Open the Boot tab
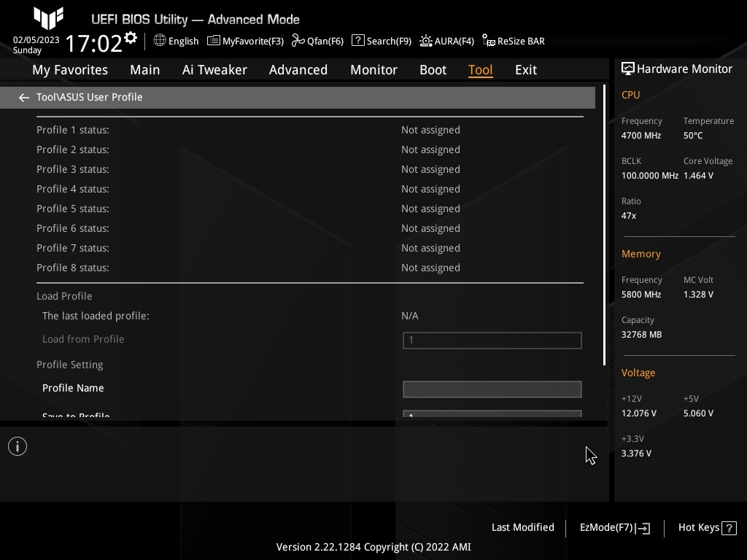The image size is (747, 560). [x=433, y=70]
